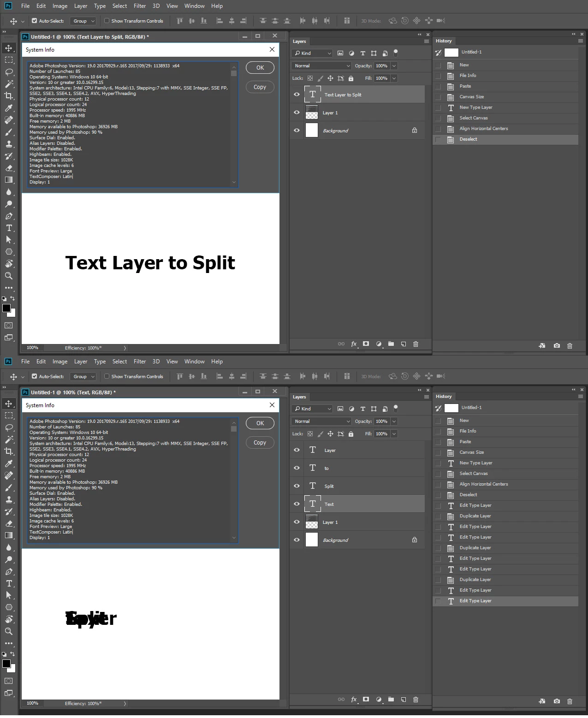Hide the 'Split' text layer

click(297, 486)
